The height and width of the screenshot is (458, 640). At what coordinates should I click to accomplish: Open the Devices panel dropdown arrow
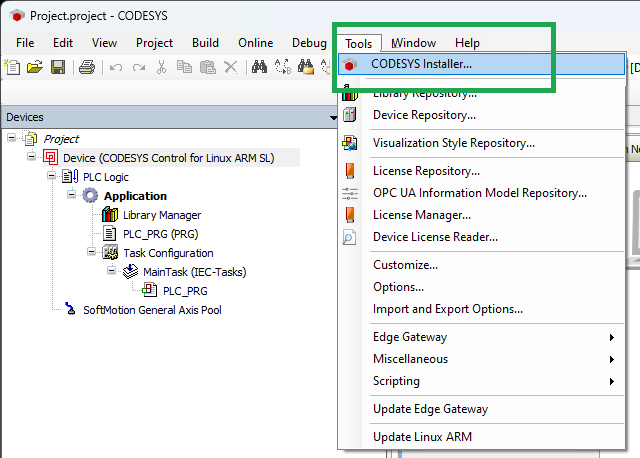[x=333, y=118]
